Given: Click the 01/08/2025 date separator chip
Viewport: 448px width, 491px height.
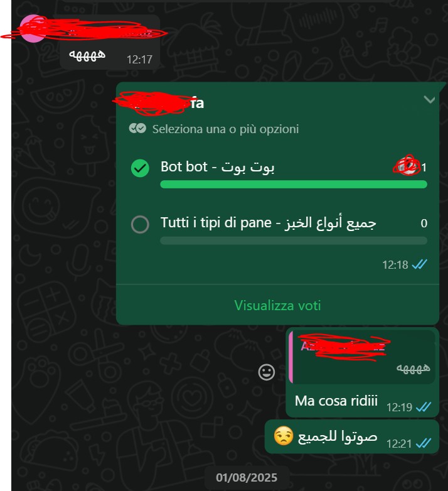Looking at the screenshot, I should click(247, 478).
